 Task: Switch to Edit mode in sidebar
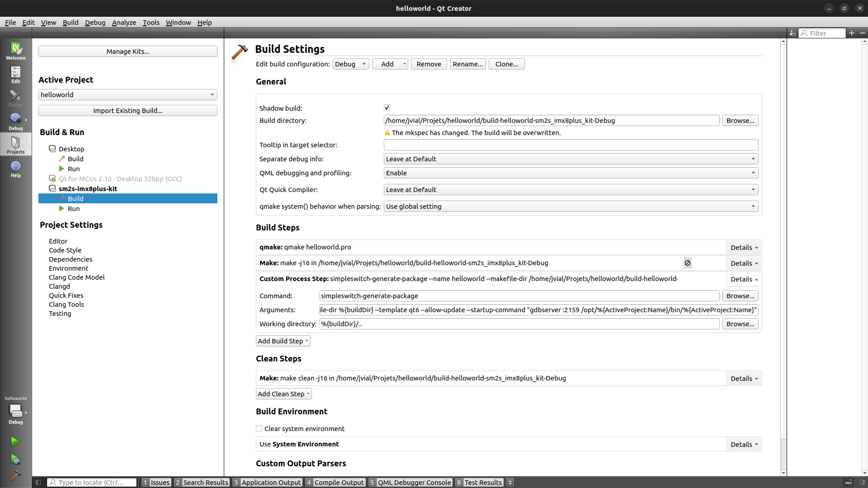16,75
